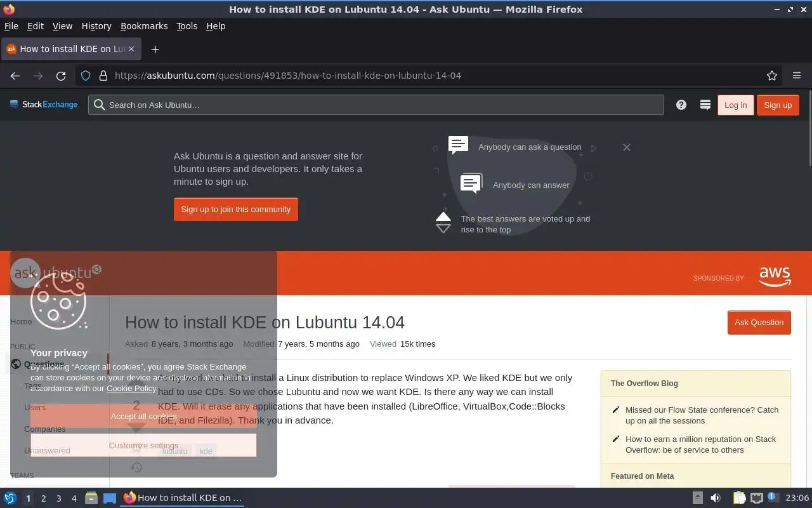This screenshot has height=508, width=812.
Task: Click the Ask Question button
Action: click(x=759, y=322)
